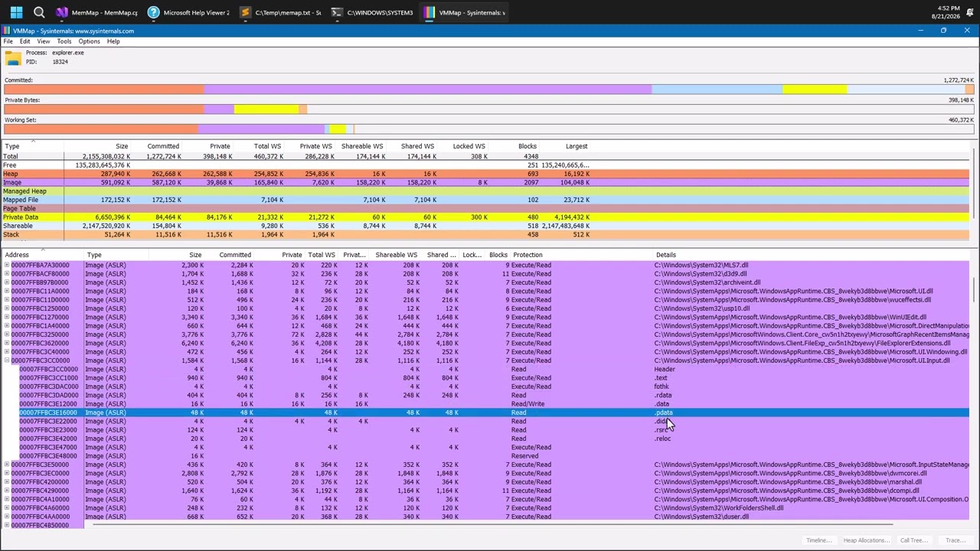Expand the archiveint.dll image row
This screenshot has width=980, height=551.
click(7, 282)
